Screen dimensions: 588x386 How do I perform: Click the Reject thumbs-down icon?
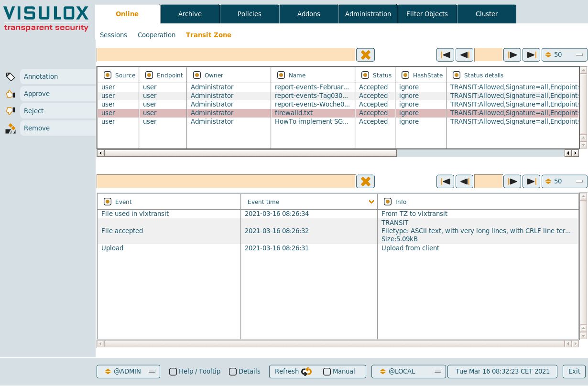[11, 111]
